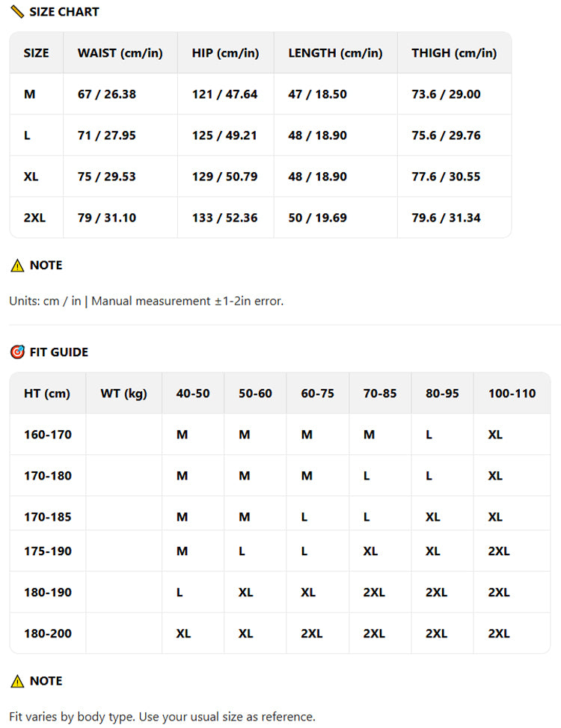Select the 160-170 height row label
Screen dimensions: 561x728
[48, 435]
